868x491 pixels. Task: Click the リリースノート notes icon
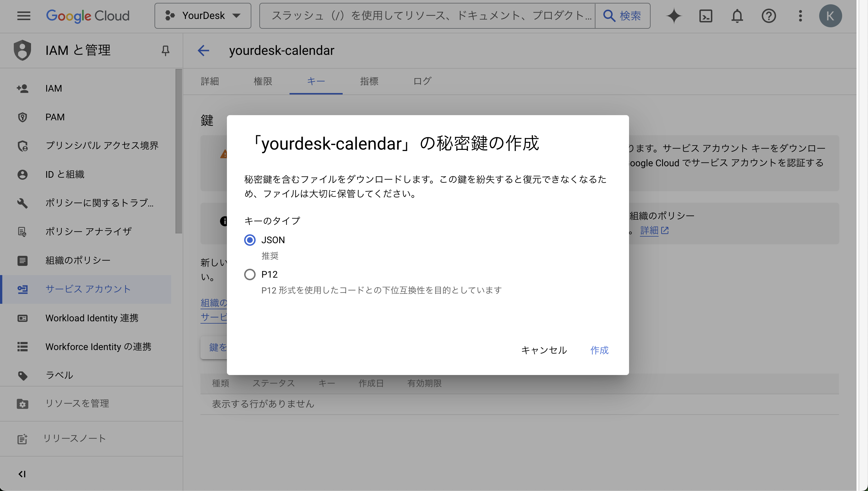point(22,439)
